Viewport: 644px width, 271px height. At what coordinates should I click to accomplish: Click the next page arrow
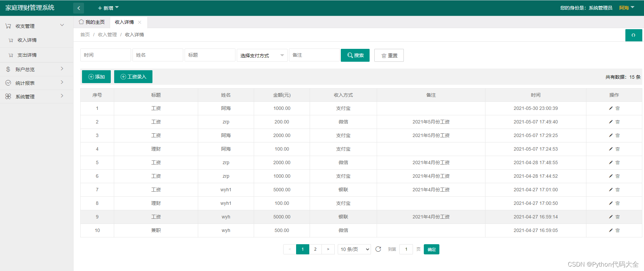point(328,249)
